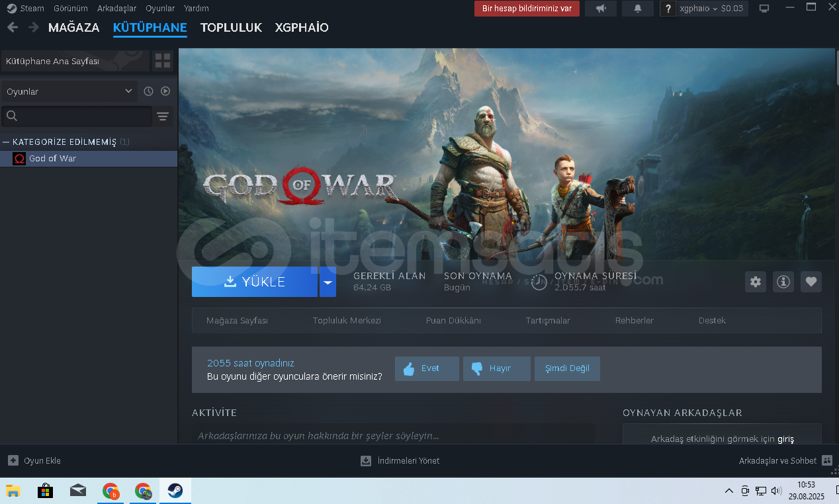The image size is (839, 504).
Task: Click the giriş link under Oynayan Arkadaşlar
Action: click(785, 439)
